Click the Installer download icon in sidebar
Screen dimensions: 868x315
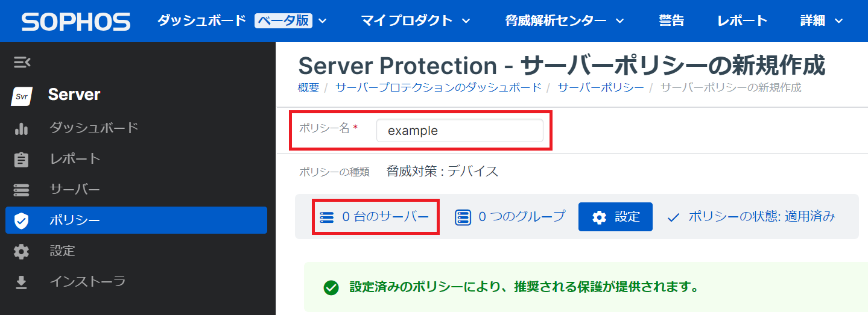coord(22,282)
